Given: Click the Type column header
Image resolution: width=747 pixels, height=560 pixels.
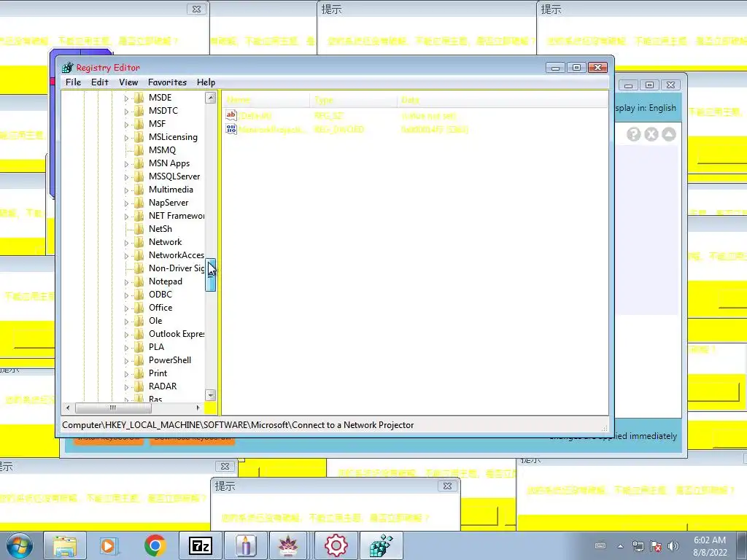Looking at the screenshot, I should point(354,100).
